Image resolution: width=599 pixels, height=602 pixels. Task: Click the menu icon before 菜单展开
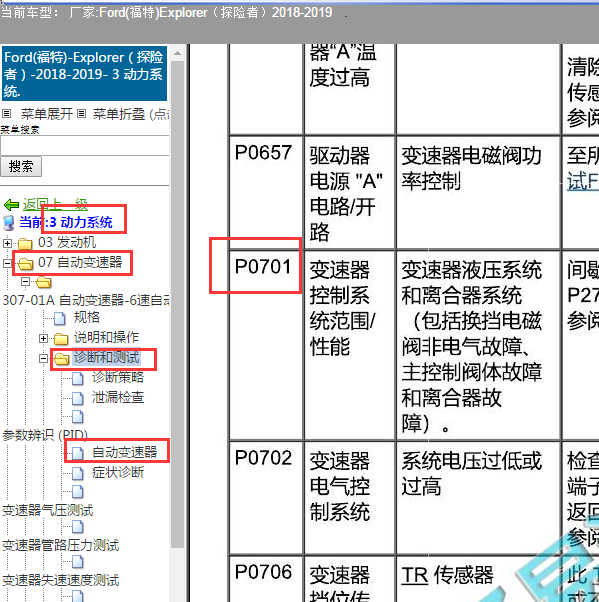[x=7, y=114]
